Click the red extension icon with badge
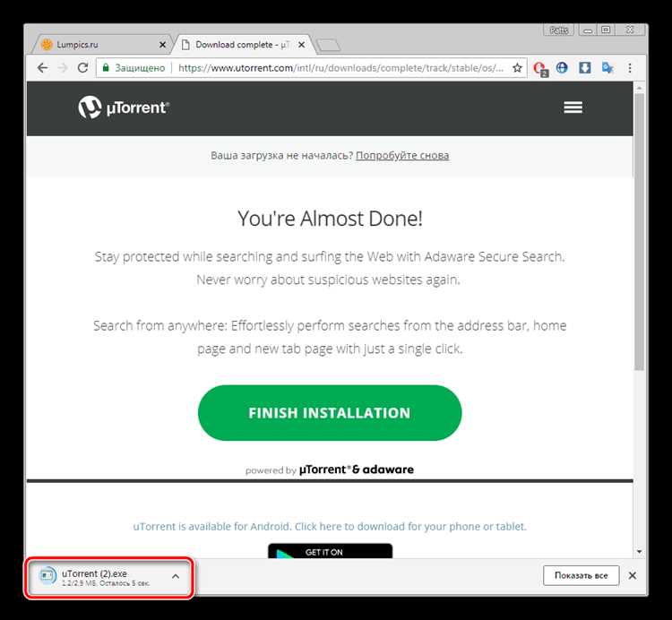 [540, 69]
